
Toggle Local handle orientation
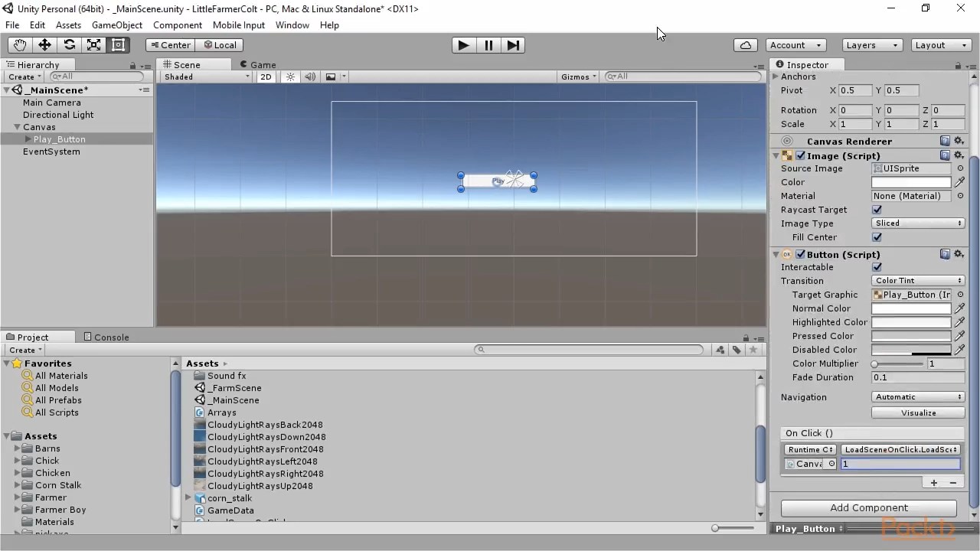219,45
